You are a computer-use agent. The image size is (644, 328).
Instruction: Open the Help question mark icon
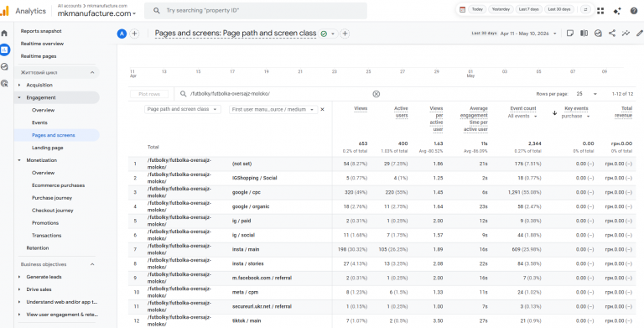[634, 11]
